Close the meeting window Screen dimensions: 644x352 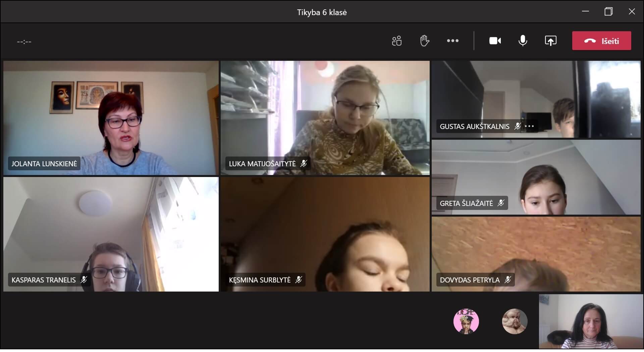click(632, 11)
